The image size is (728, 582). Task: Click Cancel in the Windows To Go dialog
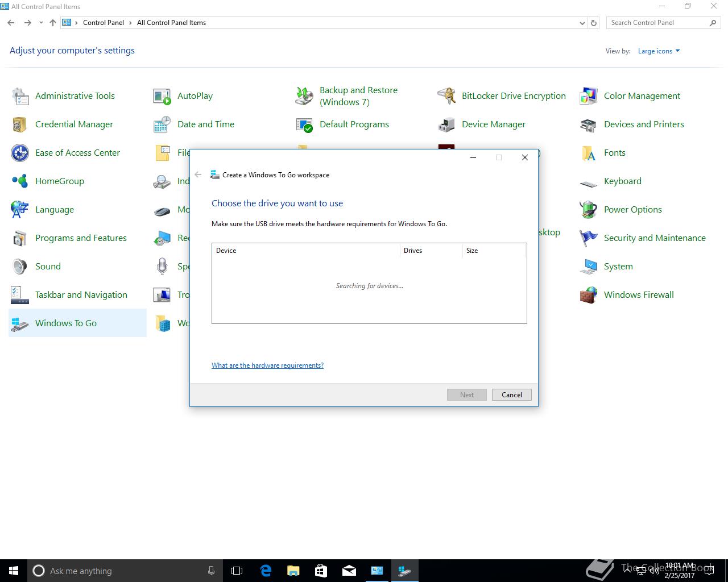point(511,395)
